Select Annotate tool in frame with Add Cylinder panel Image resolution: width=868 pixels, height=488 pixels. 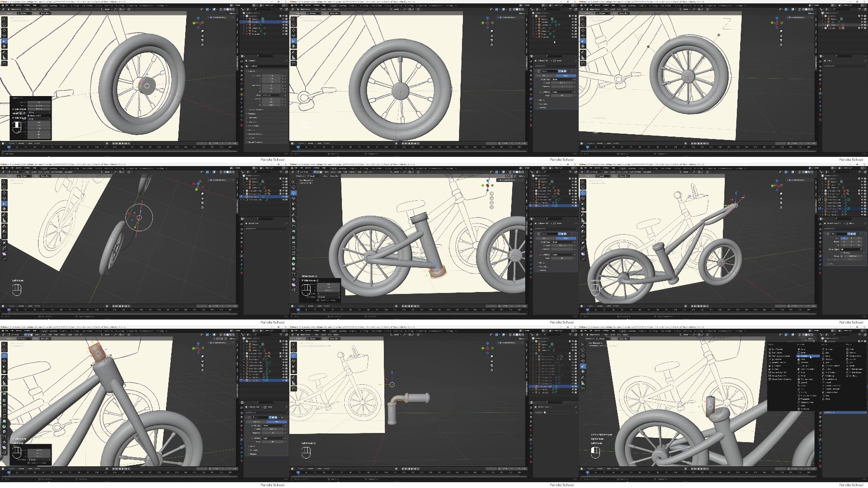pyautogui.click(x=4, y=52)
